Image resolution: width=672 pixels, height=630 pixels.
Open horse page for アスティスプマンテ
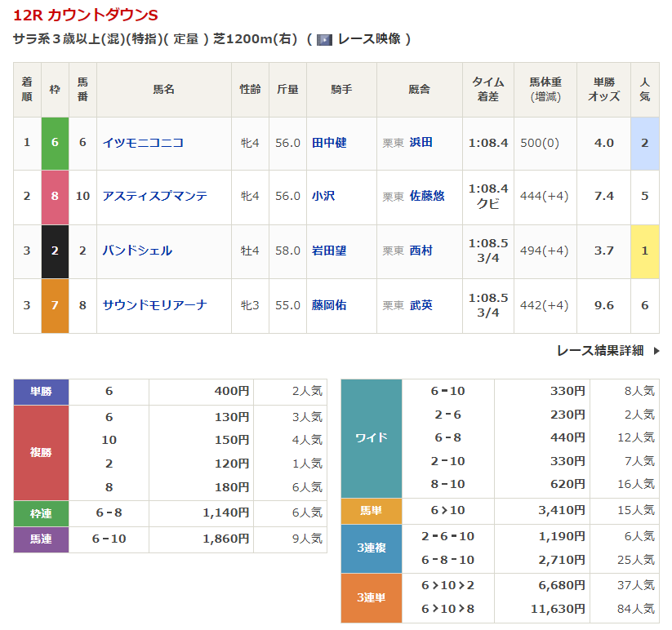click(155, 197)
